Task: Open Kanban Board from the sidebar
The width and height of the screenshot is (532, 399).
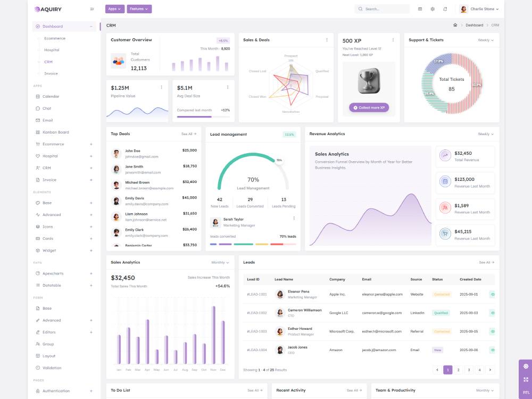Action: tap(55, 132)
